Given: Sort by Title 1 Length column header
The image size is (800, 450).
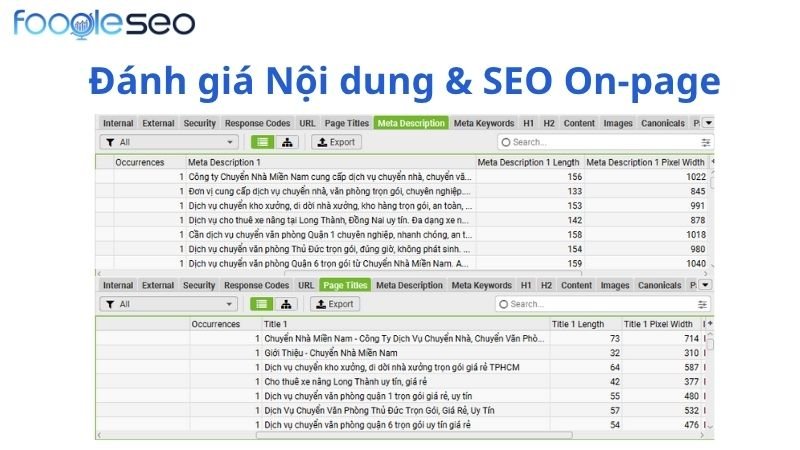Looking at the screenshot, I should 585,324.
